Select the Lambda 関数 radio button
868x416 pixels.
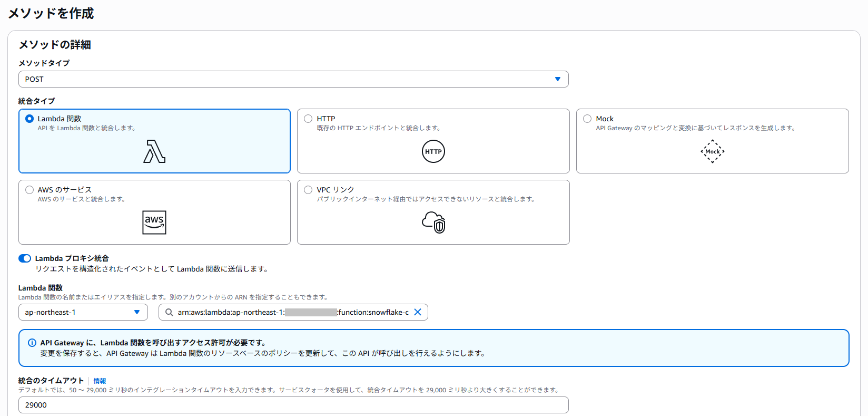pyautogui.click(x=29, y=119)
